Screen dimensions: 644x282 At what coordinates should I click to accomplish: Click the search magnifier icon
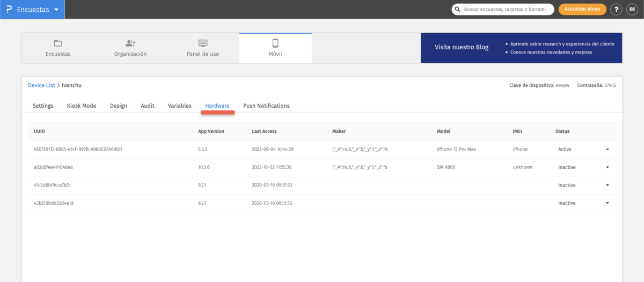(457, 10)
